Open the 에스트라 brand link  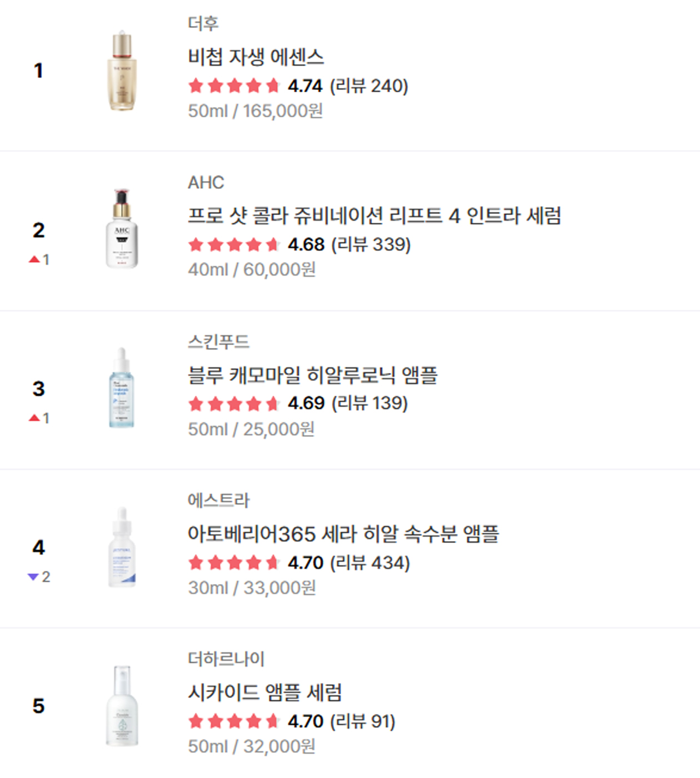(x=219, y=500)
